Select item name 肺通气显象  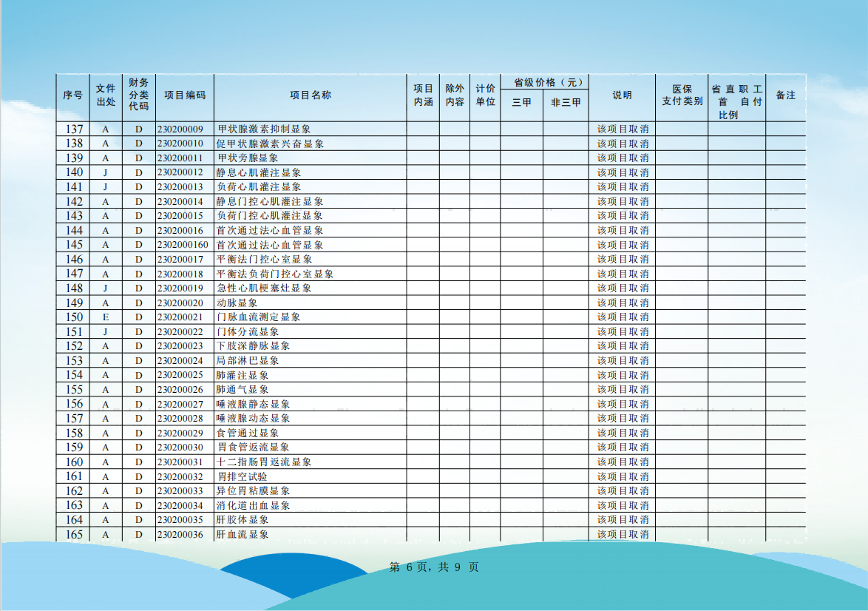[x=243, y=389]
